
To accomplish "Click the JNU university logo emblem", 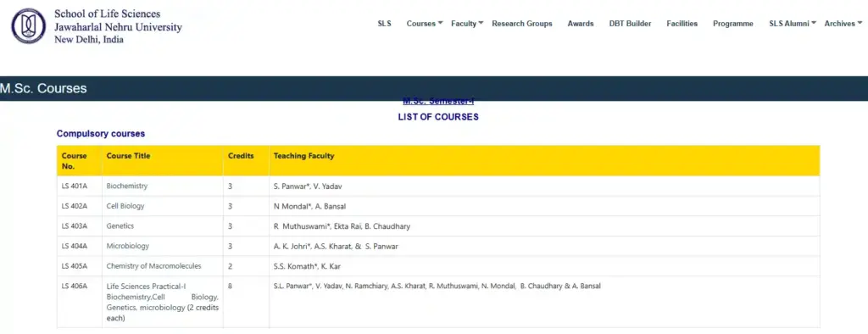I will [x=28, y=25].
